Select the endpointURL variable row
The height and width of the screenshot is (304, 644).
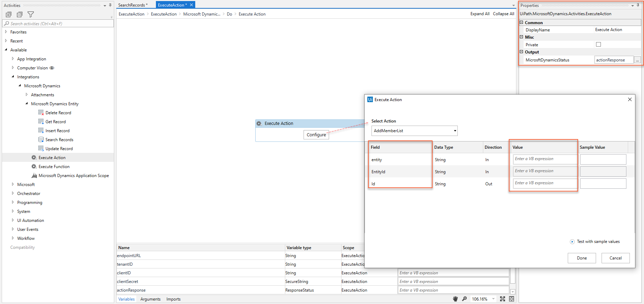(x=240, y=256)
